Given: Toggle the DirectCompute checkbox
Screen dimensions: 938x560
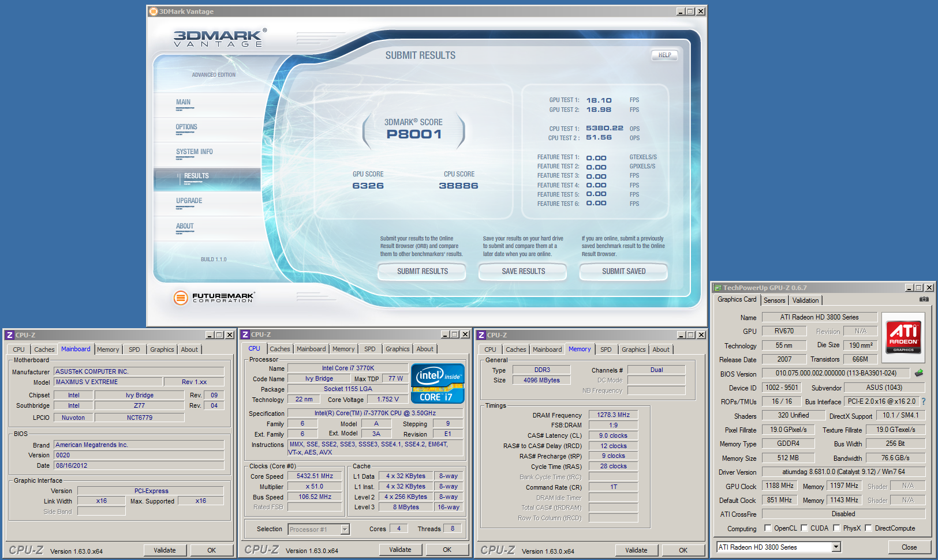Looking at the screenshot, I should (x=868, y=528).
